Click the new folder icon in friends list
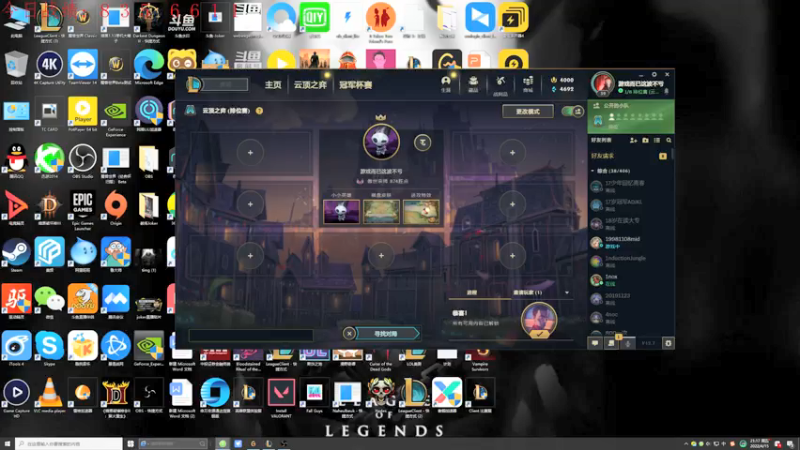 645,140
